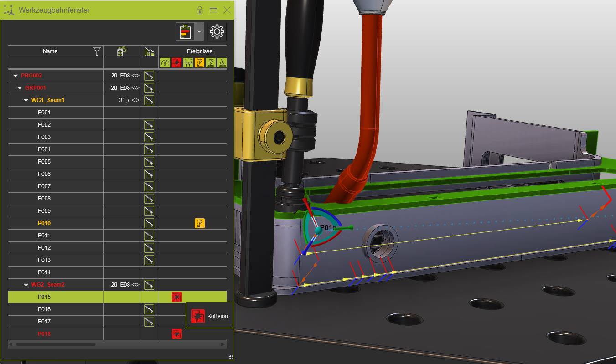Click the calculator column header icon
This screenshot has height=364, width=616.
click(121, 51)
